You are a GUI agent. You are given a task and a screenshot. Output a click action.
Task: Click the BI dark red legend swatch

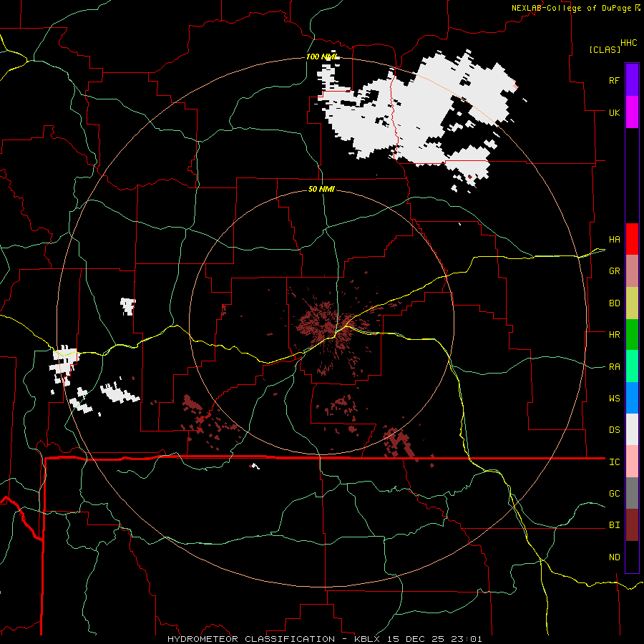(x=632, y=525)
